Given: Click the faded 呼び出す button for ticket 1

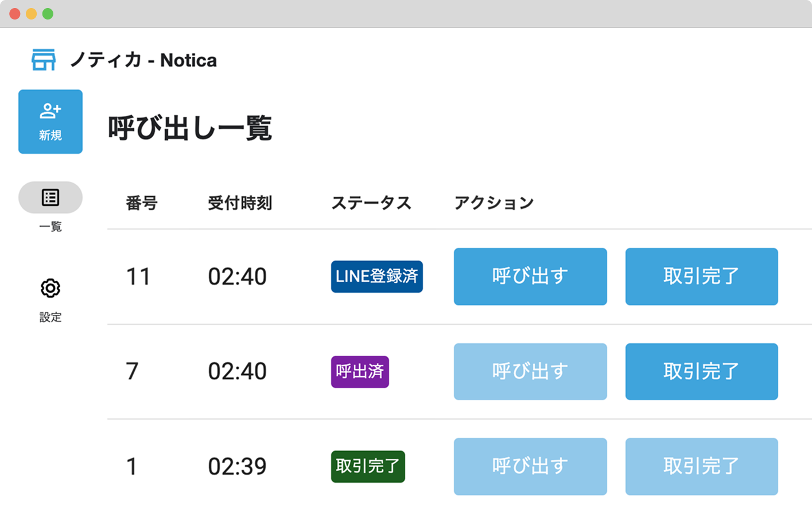Looking at the screenshot, I should [x=530, y=466].
